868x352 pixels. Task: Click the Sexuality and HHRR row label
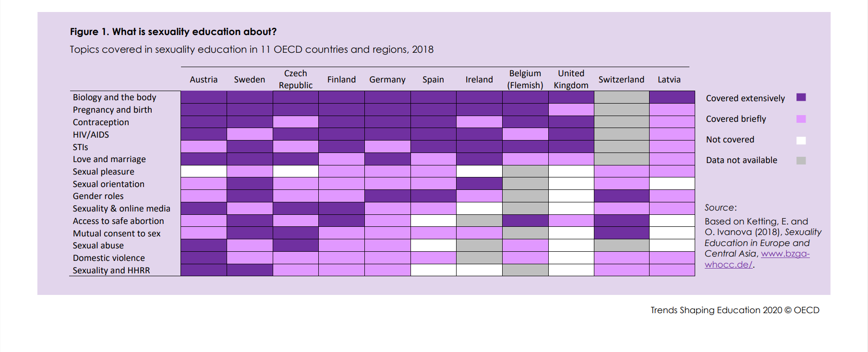(111, 270)
